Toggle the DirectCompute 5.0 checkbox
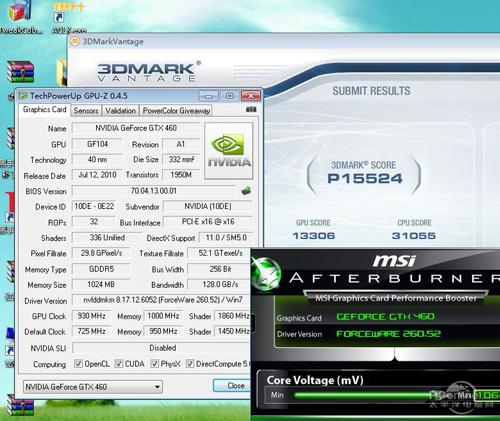The width and height of the screenshot is (500, 421). 190,364
